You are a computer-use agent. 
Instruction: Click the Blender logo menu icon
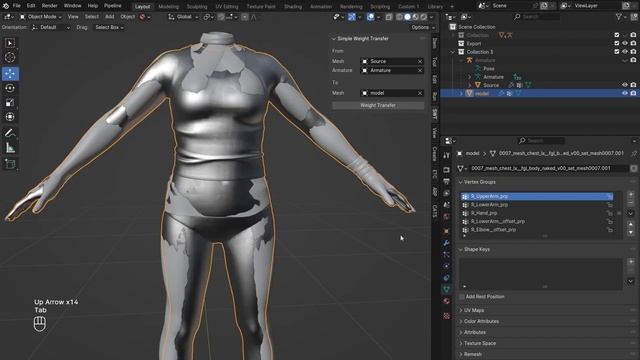(6, 6)
